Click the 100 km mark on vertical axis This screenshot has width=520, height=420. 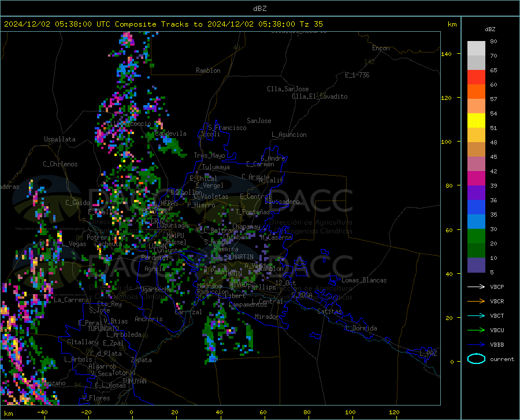[x=446, y=142]
